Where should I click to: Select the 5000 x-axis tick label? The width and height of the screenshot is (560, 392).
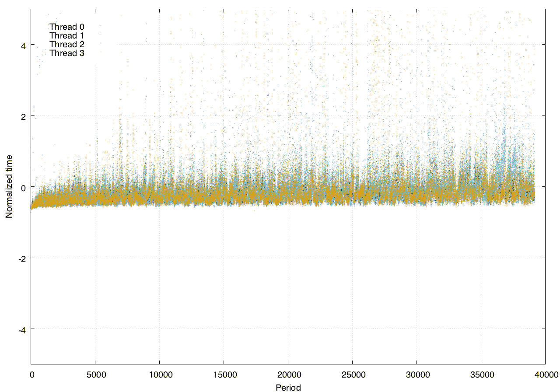pyautogui.click(x=95, y=375)
